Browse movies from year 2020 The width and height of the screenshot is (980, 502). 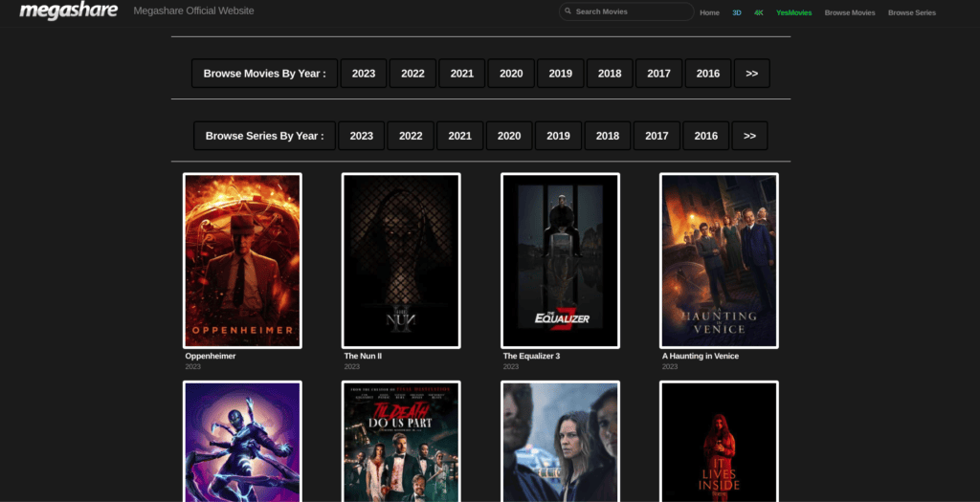pyautogui.click(x=511, y=73)
